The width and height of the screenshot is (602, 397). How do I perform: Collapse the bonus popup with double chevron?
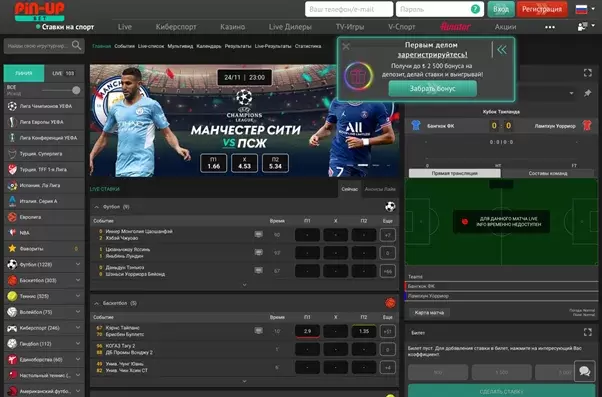(502, 50)
